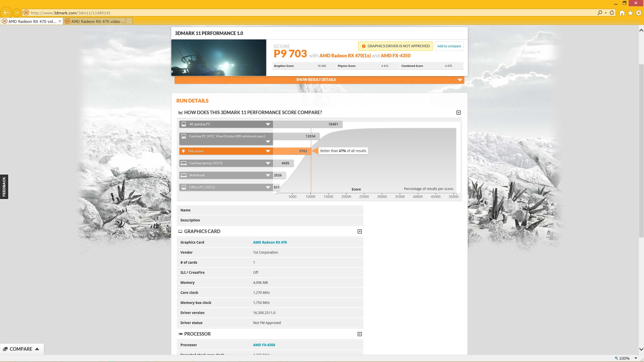Image resolution: width=644 pixels, height=362 pixels.
Task: Switch to second AMD Radeon RX 470 video tab
Action: (95, 21)
